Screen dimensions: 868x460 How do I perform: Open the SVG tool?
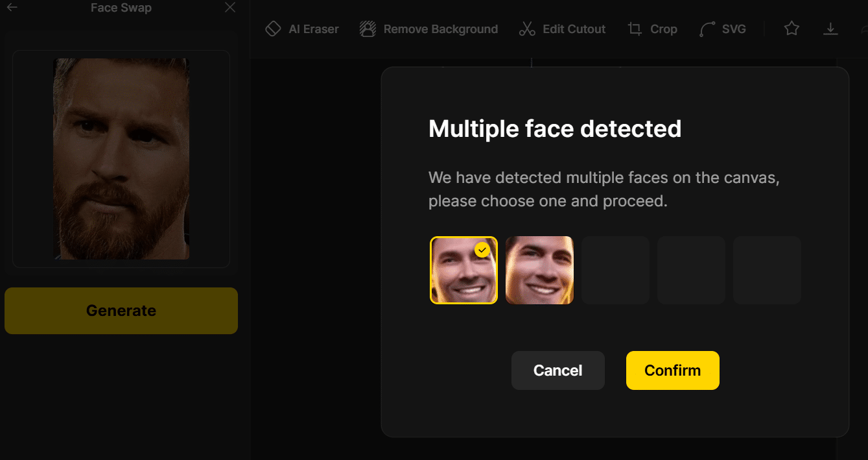click(723, 29)
